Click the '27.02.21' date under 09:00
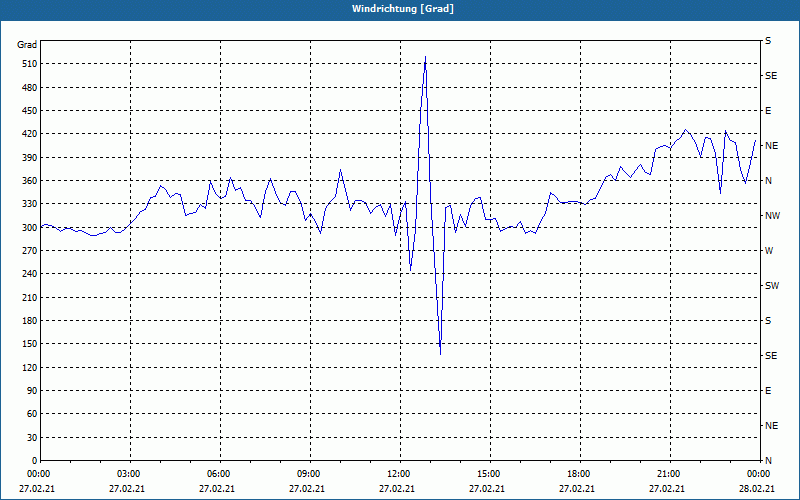800x500 pixels. tap(307, 489)
